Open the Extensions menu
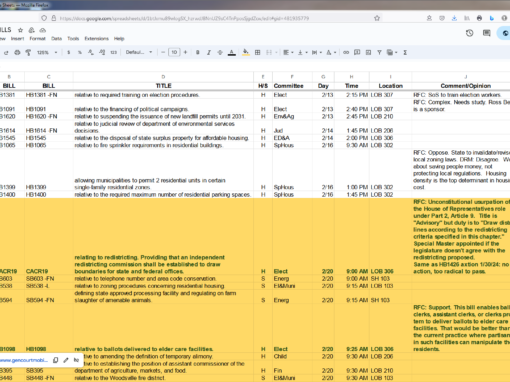 [97, 39]
